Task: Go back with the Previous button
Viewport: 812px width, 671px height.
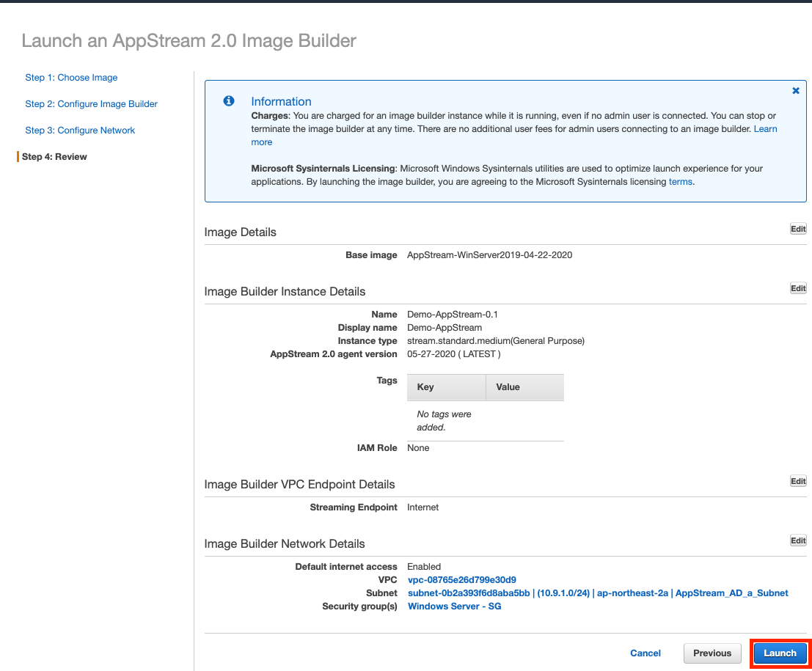Action: pyautogui.click(x=712, y=653)
